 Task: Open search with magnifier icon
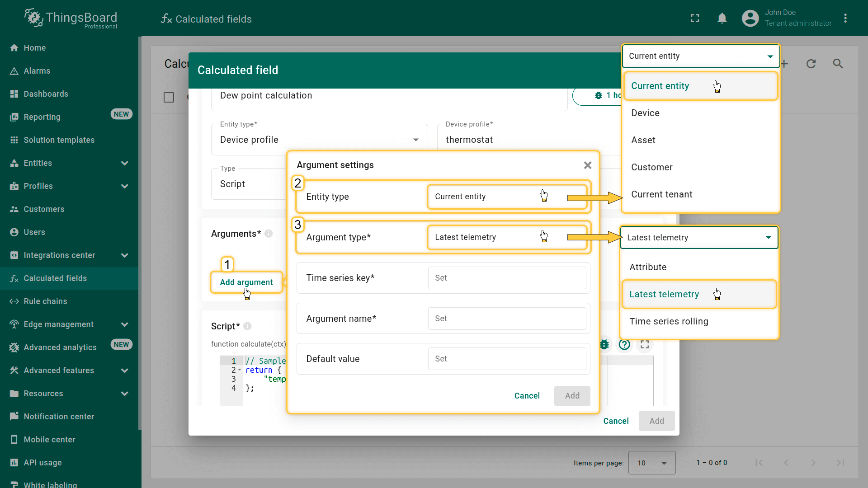tap(838, 64)
